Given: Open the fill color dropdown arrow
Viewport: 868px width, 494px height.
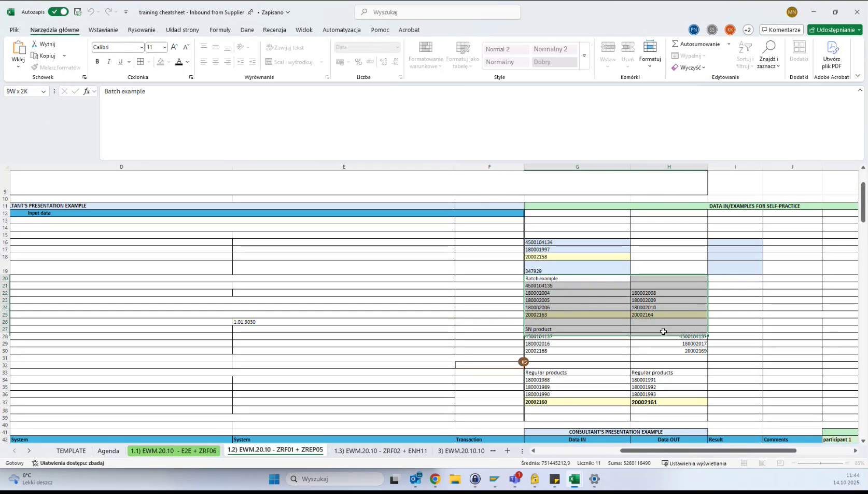Looking at the screenshot, I should coord(169,62).
